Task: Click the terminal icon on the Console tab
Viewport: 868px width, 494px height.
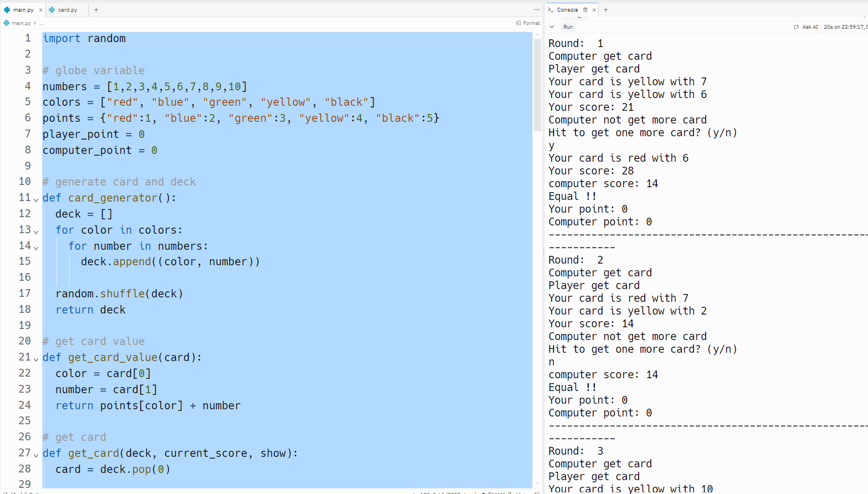Action: click(x=551, y=10)
